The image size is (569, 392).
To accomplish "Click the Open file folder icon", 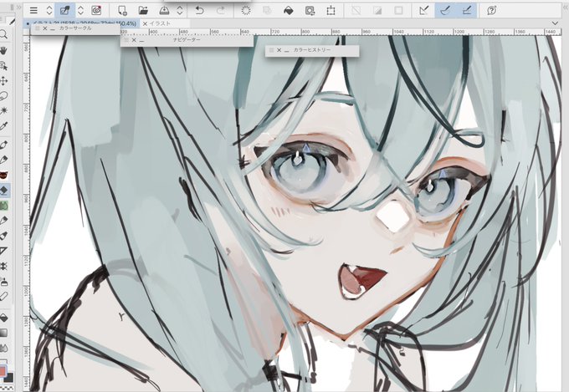I will point(143,11).
